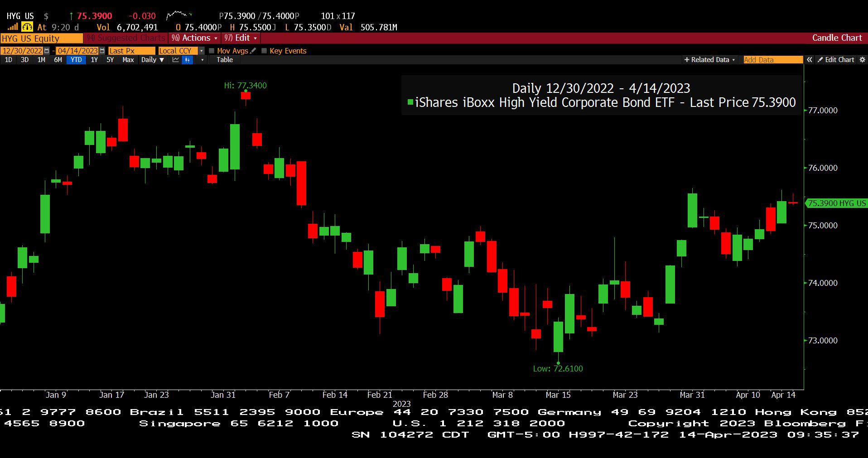Viewport: 868px width, 458px height.
Task: Collapse panel with double chevron icon
Action: (x=809, y=60)
